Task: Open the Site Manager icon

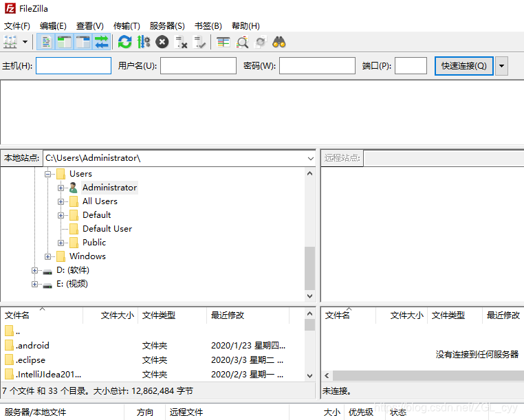Action: coord(10,42)
